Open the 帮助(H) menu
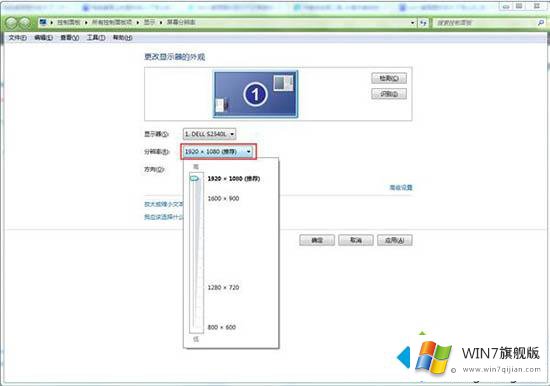Image resolution: width=550 pixels, height=386 pixels. click(x=122, y=38)
